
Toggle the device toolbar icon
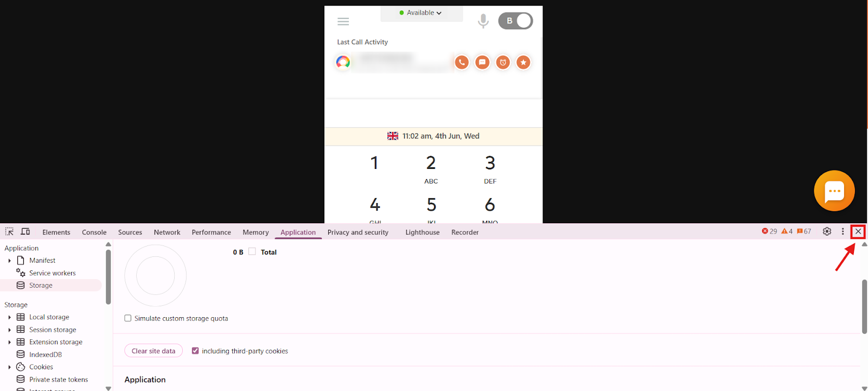[25, 232]
